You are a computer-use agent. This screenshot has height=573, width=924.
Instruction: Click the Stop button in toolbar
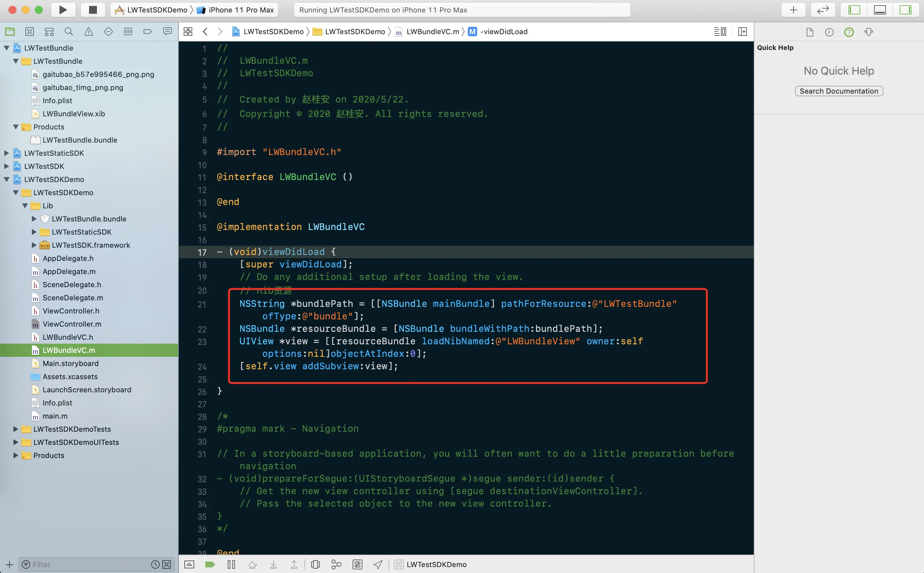[93, 10]
